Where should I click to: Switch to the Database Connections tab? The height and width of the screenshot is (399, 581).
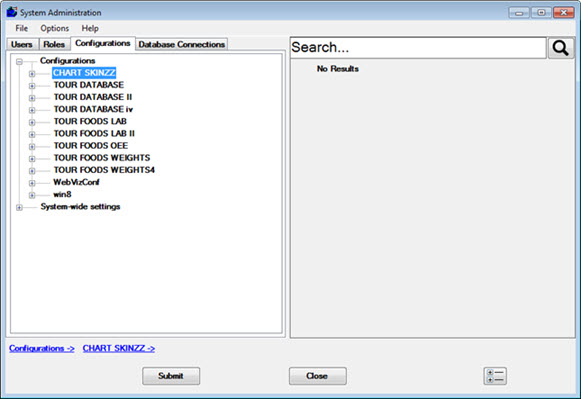click(x=182, y=44)
